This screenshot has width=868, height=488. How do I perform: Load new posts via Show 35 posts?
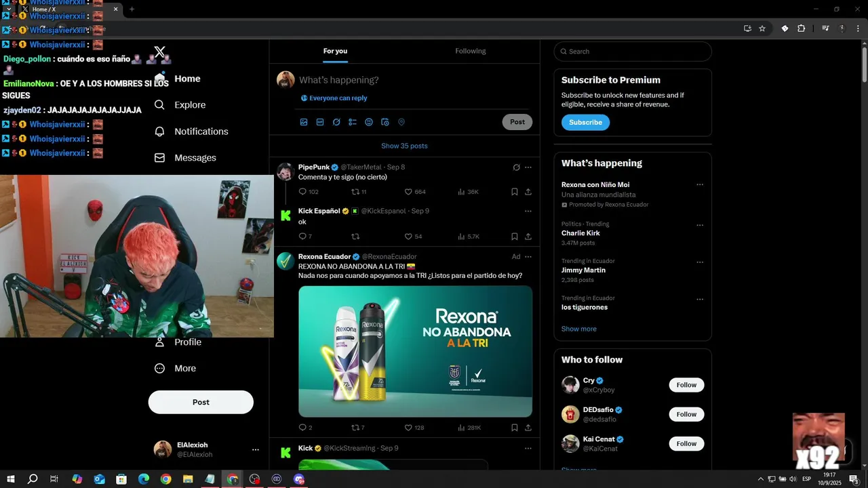pyautogui.click(x=404, y=146)
